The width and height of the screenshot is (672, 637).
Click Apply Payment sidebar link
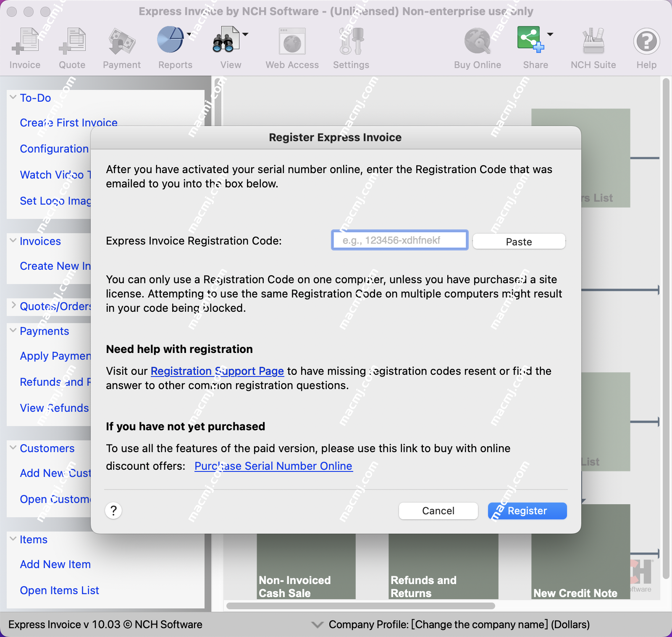click(x=55, y=356)
